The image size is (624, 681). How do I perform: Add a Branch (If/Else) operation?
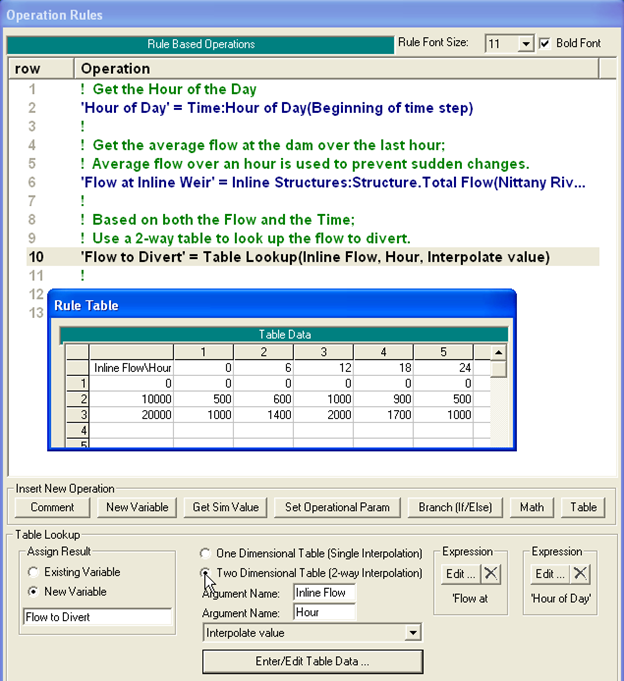click(x=456, y=507)
